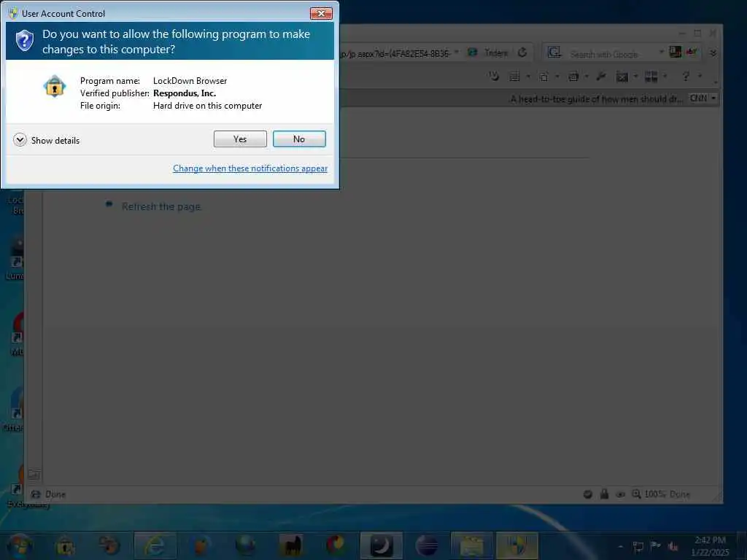
Task: Click the browser reload button beside Trident
Action: tap(522, 52)
